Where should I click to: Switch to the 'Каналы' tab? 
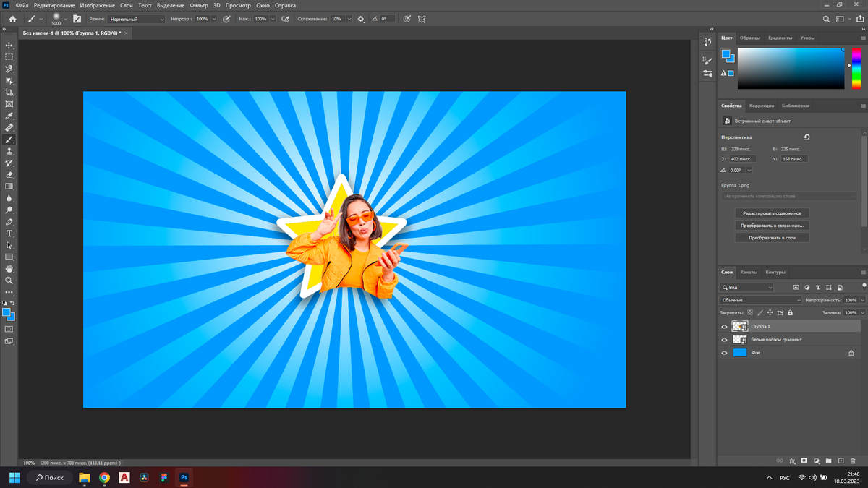coord(749,272)
